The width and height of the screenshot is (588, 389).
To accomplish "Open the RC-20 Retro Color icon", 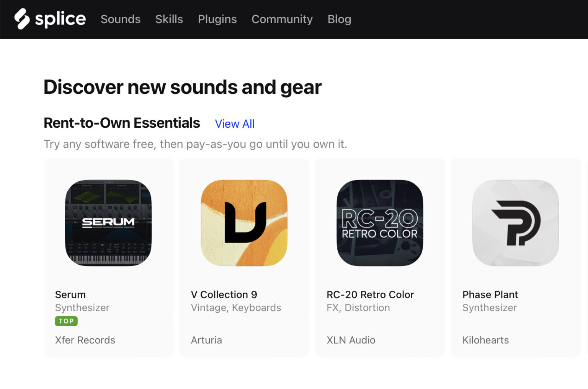I will pos(380,223).
